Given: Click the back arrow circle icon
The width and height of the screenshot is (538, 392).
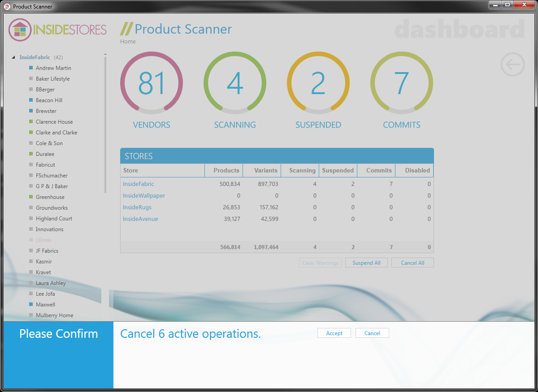Looking at the screenshot, I should (x=512, y=65).
